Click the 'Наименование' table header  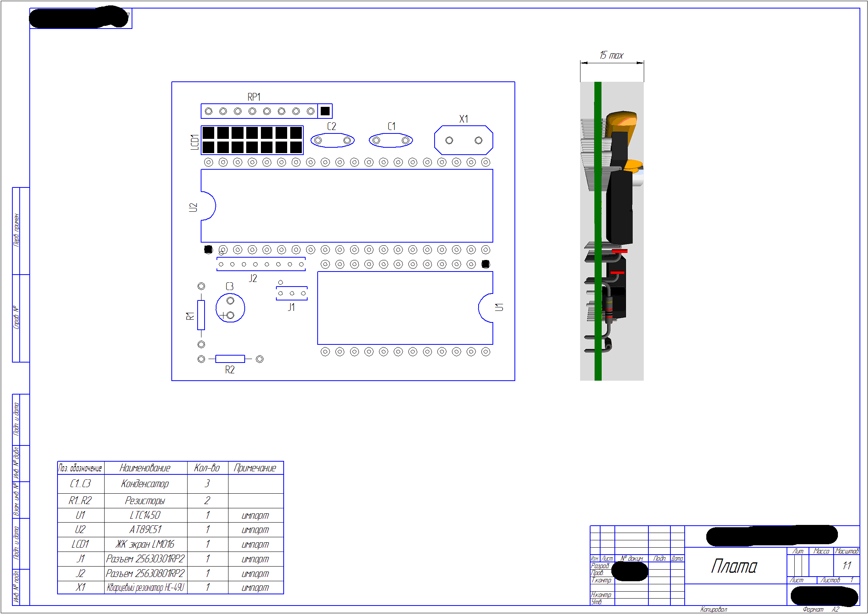pyautogui.click(x=145, y=468)
